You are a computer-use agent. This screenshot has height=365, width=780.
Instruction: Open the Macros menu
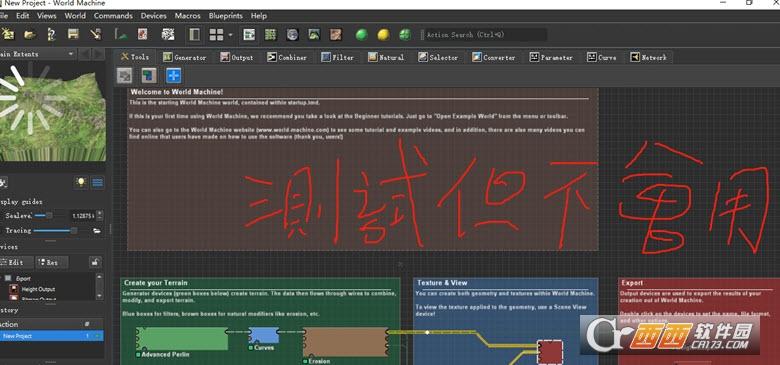tap(188, 15)
